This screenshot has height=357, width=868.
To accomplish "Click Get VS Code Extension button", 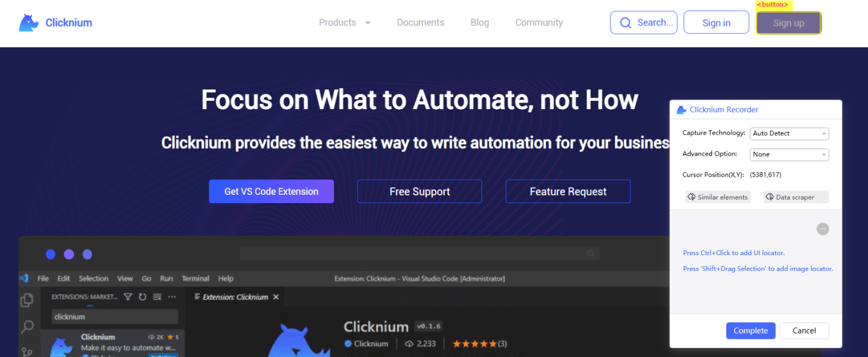I will [271, 191].
